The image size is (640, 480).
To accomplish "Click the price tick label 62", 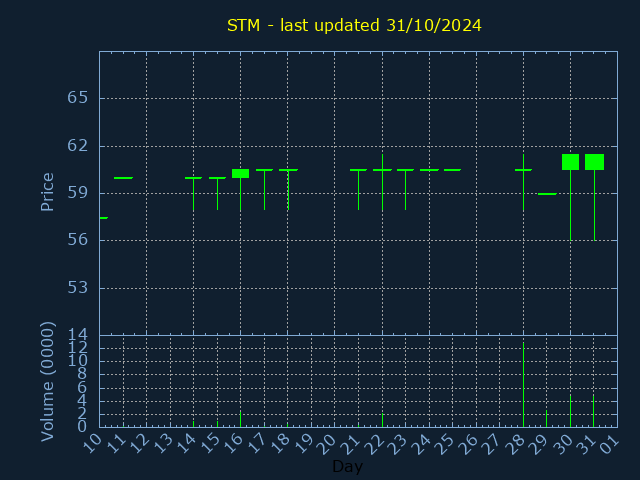I will tap(78, 146).
